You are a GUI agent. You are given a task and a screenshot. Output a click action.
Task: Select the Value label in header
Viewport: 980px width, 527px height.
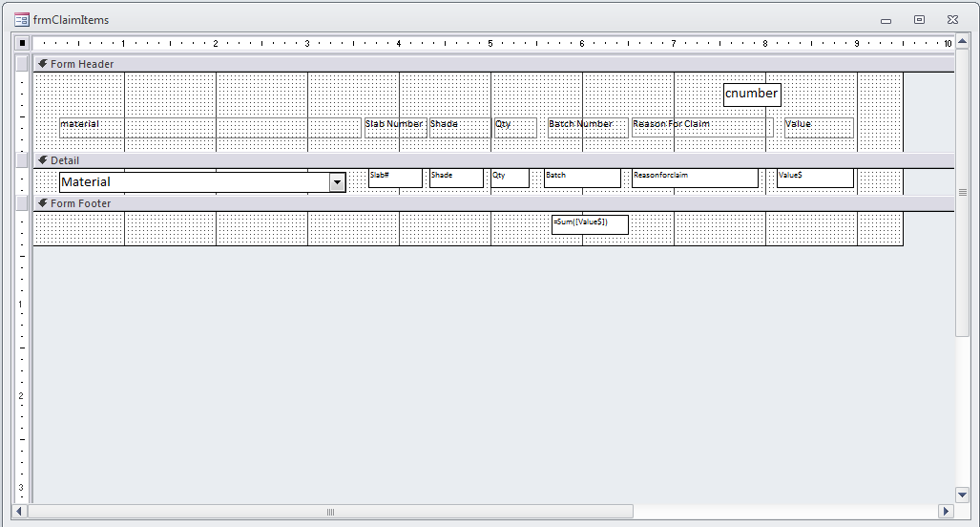819,128
